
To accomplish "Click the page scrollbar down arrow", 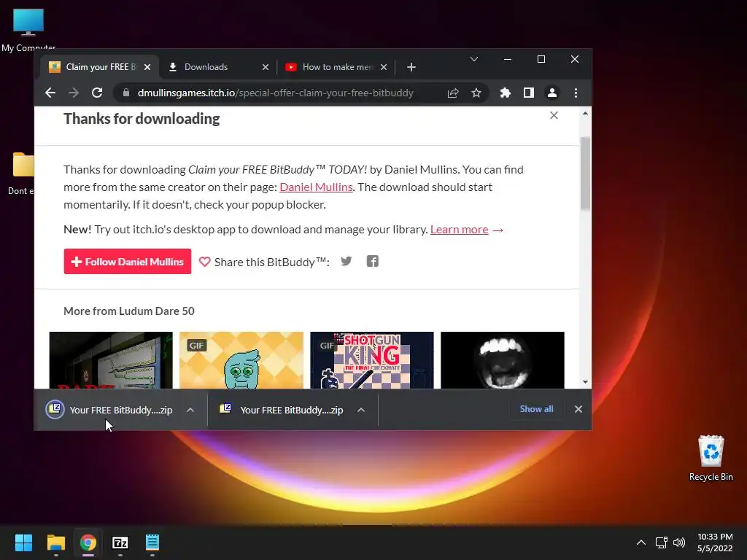I will pos(585,382).
